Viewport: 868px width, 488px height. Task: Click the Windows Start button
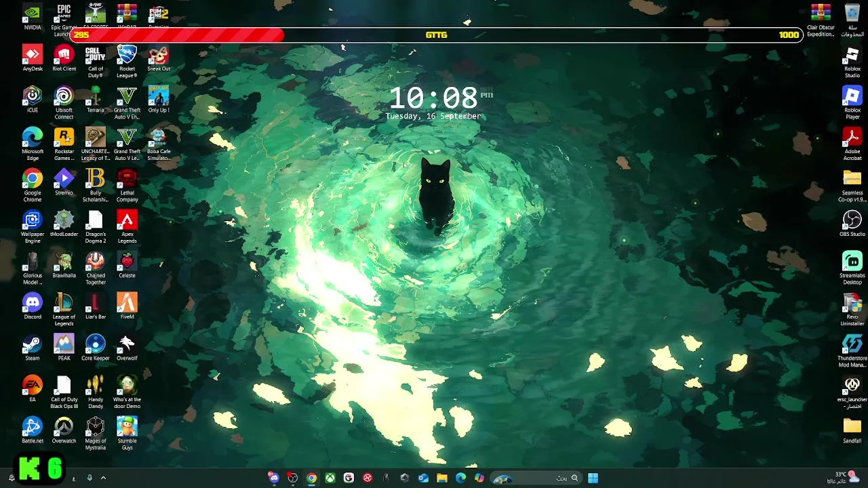click(x=593, y=478)
